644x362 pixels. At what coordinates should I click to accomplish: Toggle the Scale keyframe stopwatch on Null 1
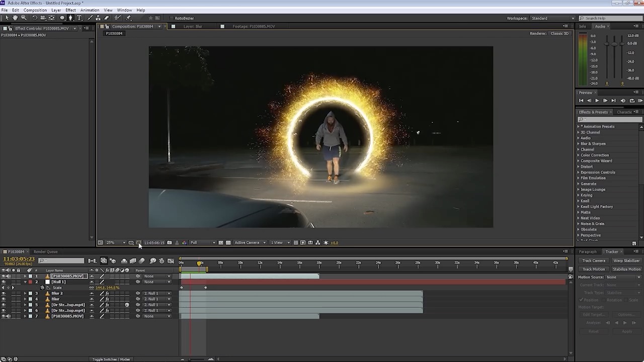tap(42, 288)
